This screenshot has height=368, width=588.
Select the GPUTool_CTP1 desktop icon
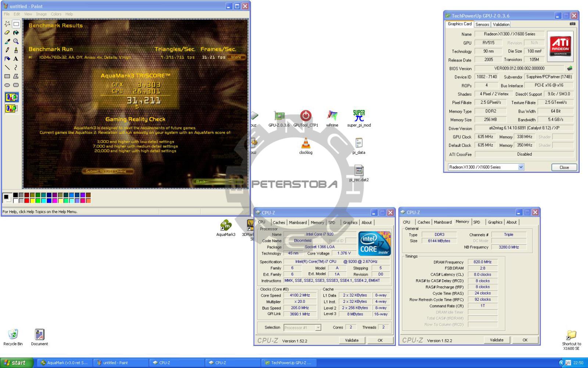coord(306,118)
